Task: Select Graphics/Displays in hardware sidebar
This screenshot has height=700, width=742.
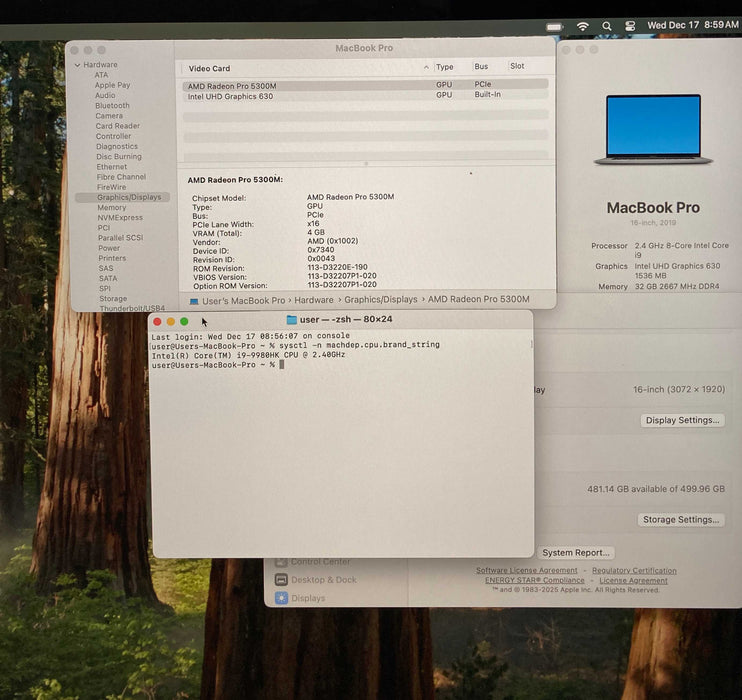Action: (x=123, y=197)
